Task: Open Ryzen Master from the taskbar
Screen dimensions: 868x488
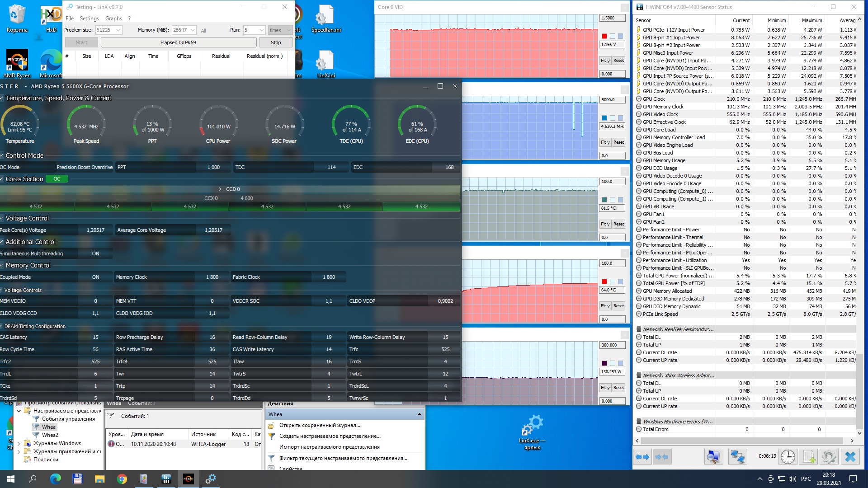Action: [x=188, y=479]
